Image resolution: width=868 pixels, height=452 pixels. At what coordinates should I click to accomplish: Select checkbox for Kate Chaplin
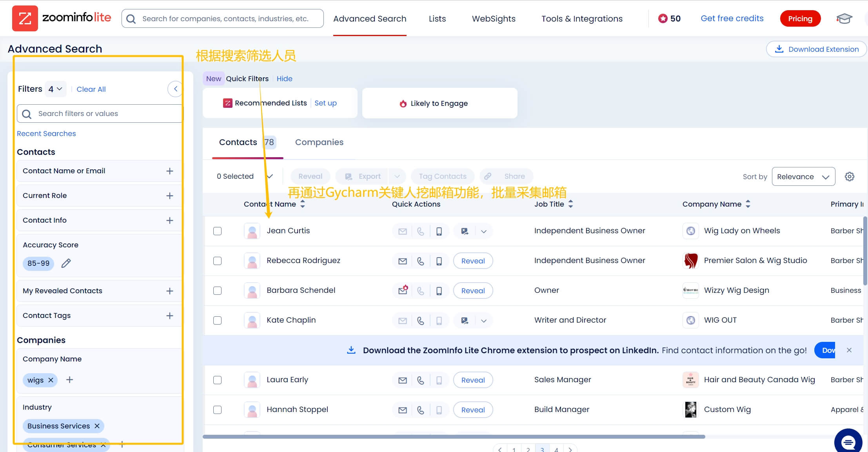coord(217,320)
